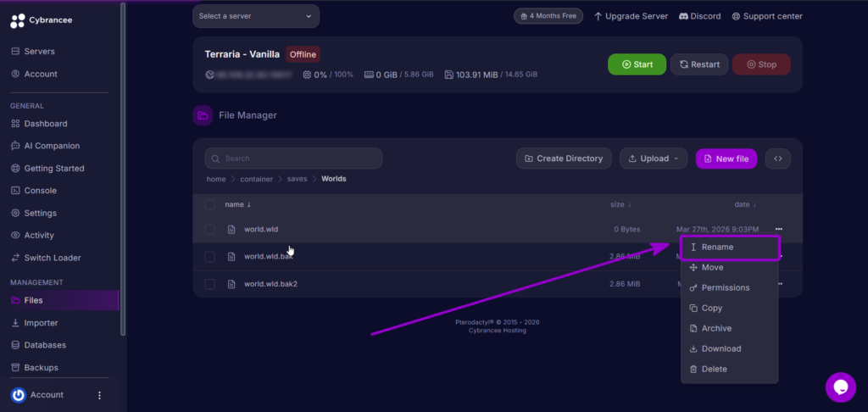Restart the Terraria server

699,64
